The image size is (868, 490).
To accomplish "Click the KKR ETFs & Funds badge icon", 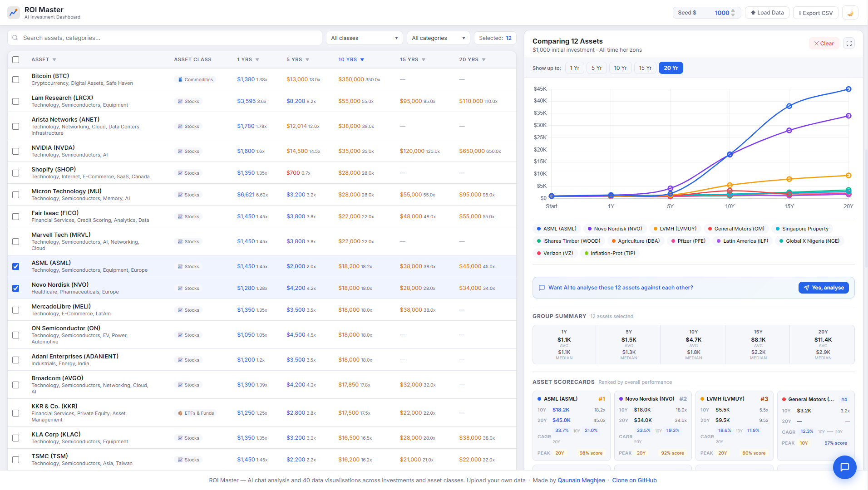I will click(180, 413).
